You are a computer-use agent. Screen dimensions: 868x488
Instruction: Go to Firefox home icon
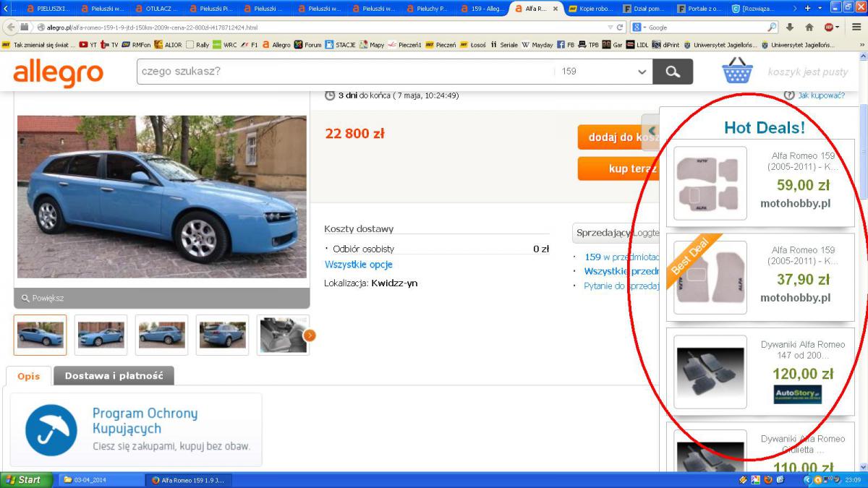pyautogui.click(x=809, y=27)
